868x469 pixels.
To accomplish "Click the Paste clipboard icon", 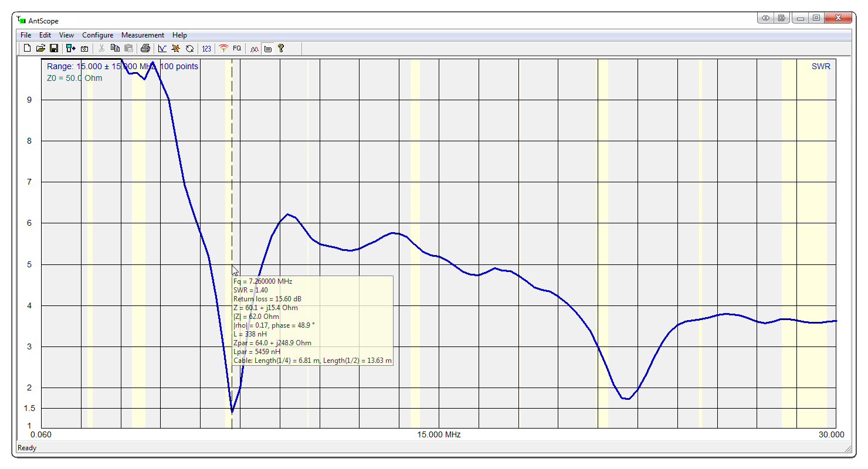I will (x=128, y=49).
